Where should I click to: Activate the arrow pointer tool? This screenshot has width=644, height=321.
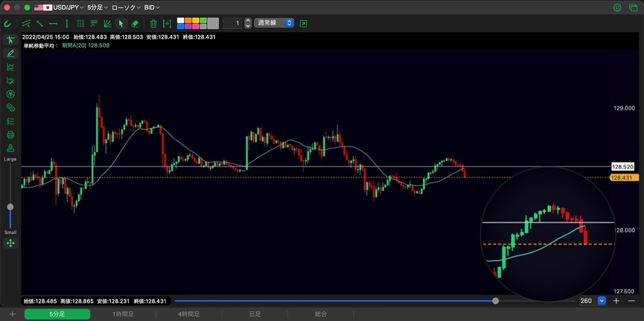121,24
